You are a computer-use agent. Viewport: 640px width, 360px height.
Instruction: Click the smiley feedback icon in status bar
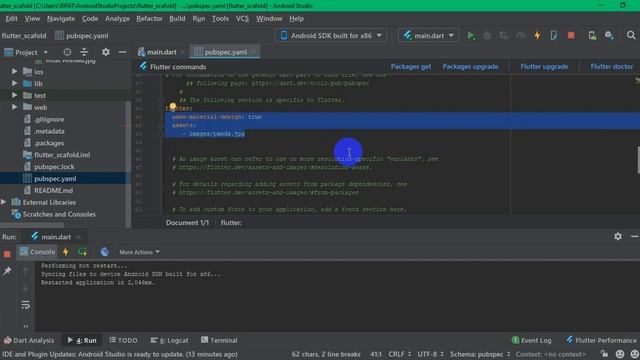click(x=620, y=354)
